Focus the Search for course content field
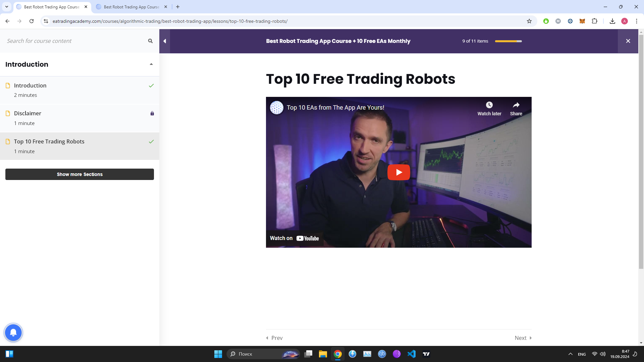644x362 pixels. (75, 41)
